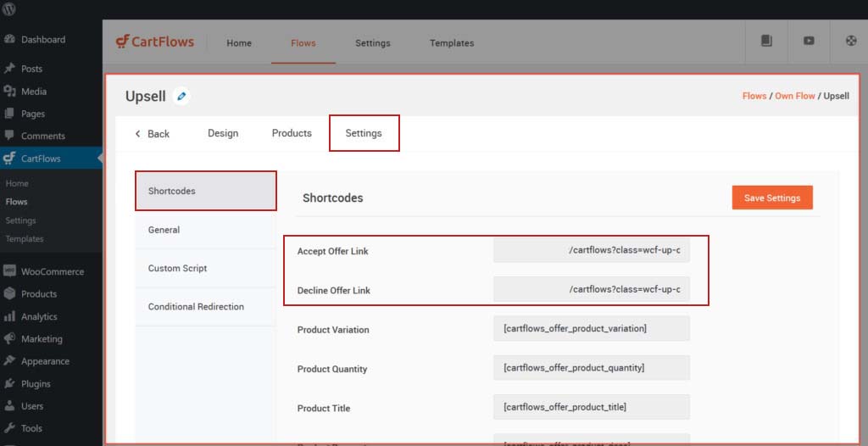The height and width of the screenshot is (446, 868).
Task: Click the Media icon in sidebar
Action: point(8,92)
